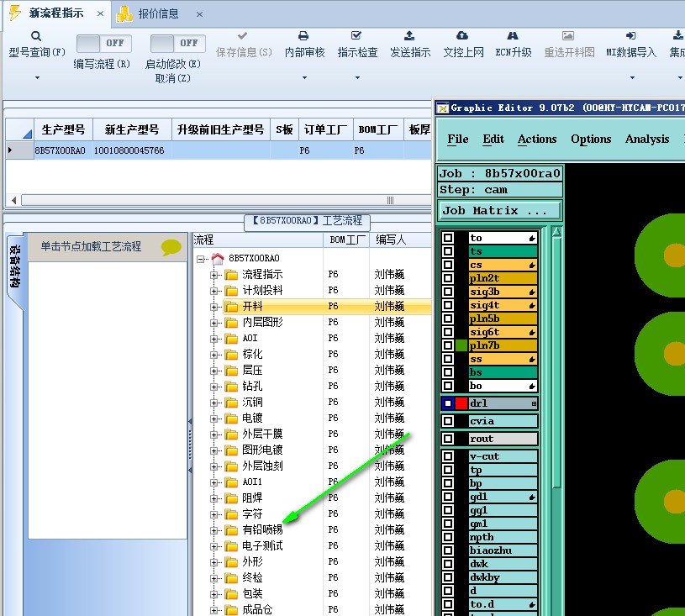Screen dimensions: 685x616
Task: Click the 型号查询 magnifier icon
Action: [36, 36]
